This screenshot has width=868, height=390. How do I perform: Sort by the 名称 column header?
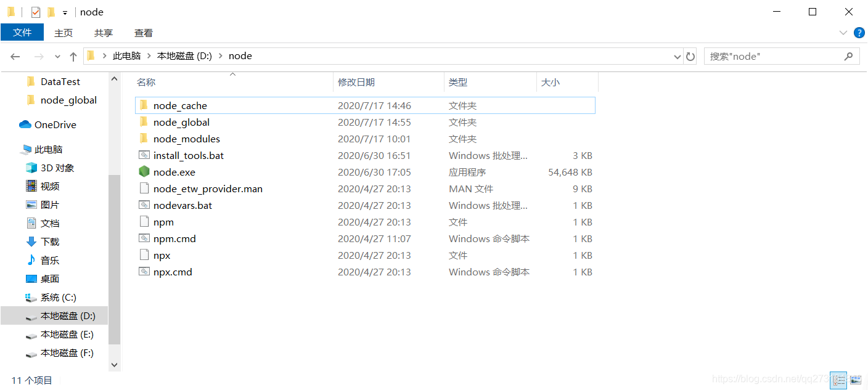pos(146,82)
